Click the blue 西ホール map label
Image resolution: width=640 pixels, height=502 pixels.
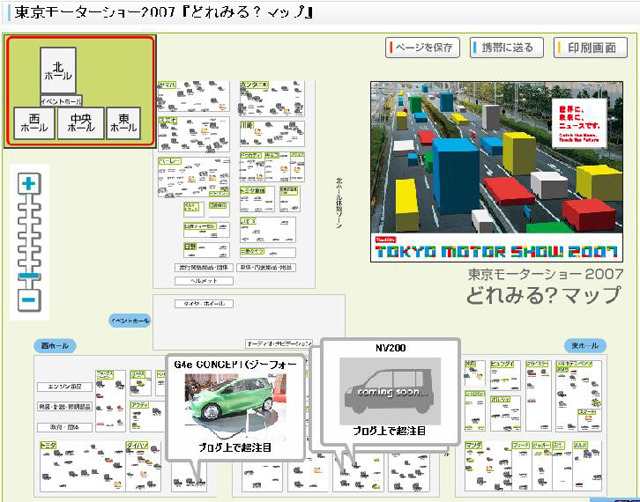[x=55, y=346]
